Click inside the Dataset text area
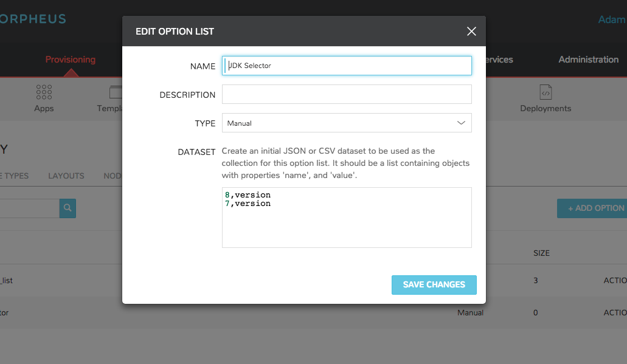627x364 pixels. 347,218
